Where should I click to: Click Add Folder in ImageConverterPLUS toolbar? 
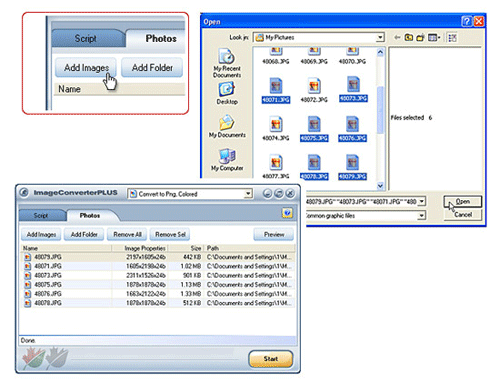(84, 234)
